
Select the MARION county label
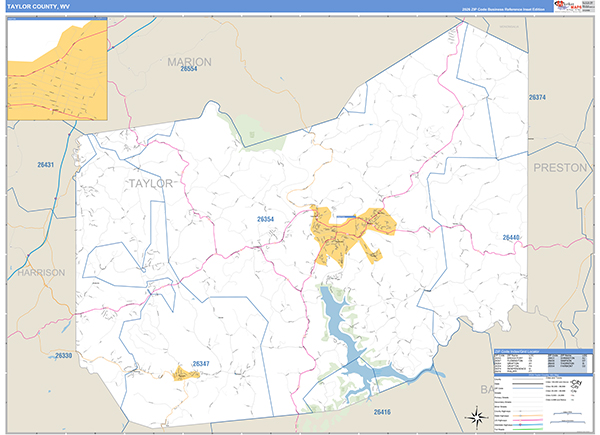click(x=189, y=62)
